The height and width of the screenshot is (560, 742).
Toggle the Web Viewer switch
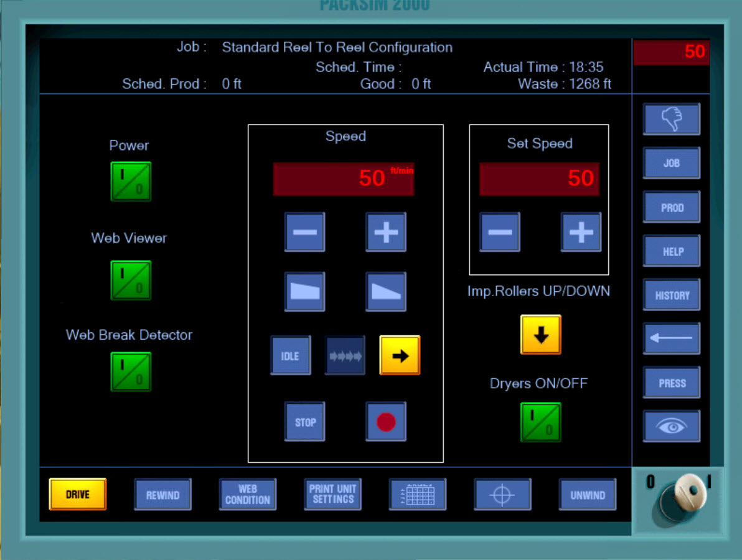[131, 280]
